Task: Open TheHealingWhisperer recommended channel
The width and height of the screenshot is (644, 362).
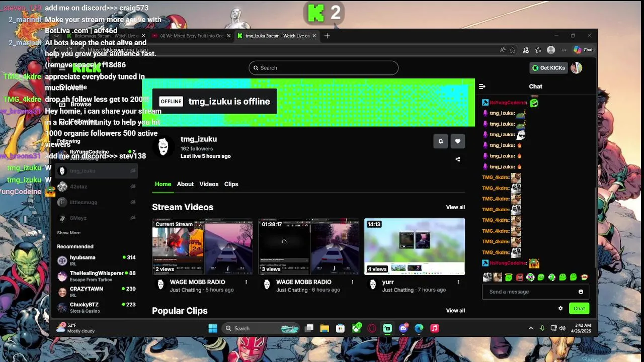Action: (96, 276)
